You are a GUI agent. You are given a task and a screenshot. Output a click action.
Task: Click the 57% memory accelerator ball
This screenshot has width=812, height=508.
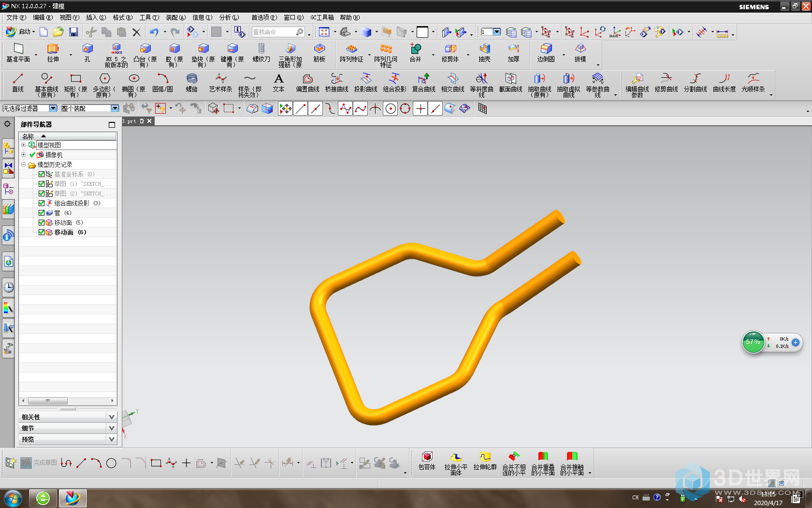[x=753, y=342]
